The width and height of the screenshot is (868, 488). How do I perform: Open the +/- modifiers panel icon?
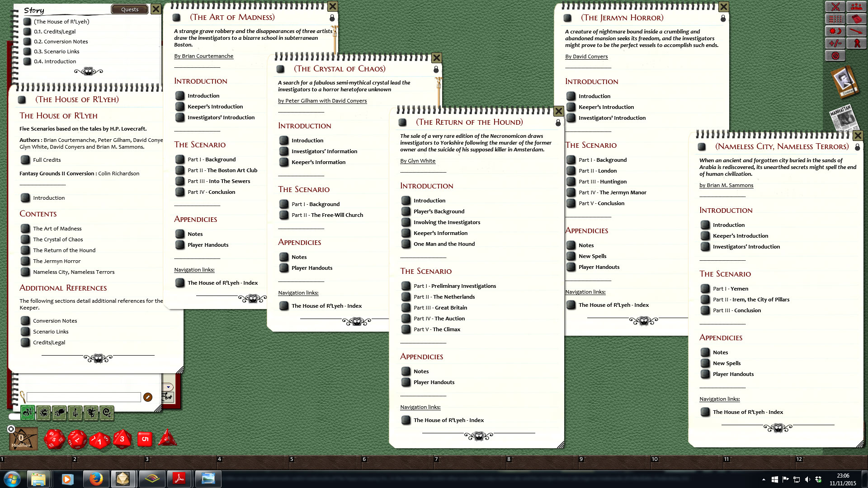point(835,43)
